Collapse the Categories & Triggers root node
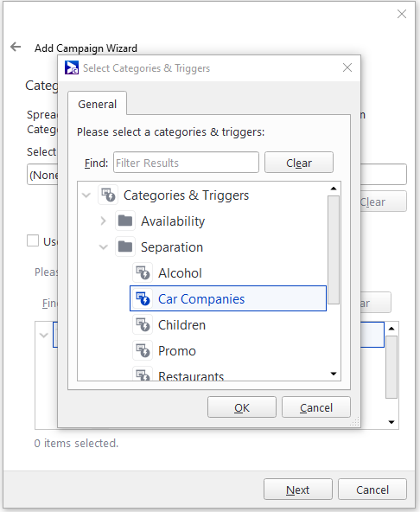420x512 pixels. point(86,195)
